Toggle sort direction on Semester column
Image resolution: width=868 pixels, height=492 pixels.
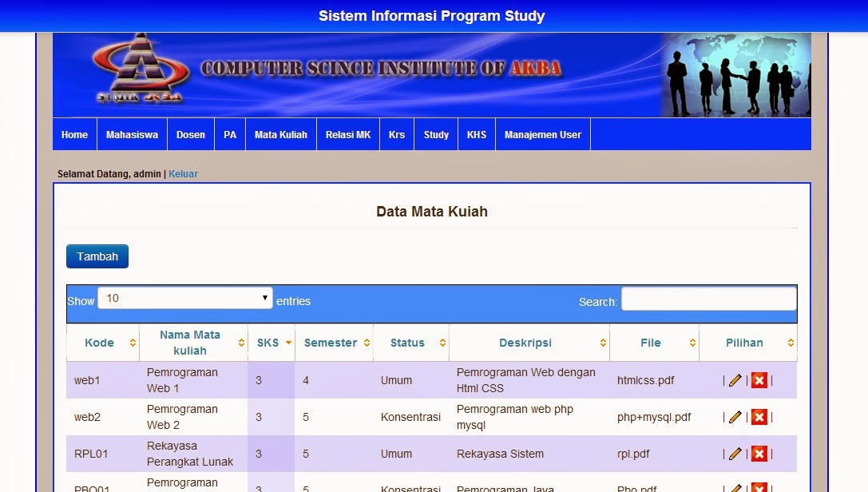pyautogui.click(x=367, y=342)
